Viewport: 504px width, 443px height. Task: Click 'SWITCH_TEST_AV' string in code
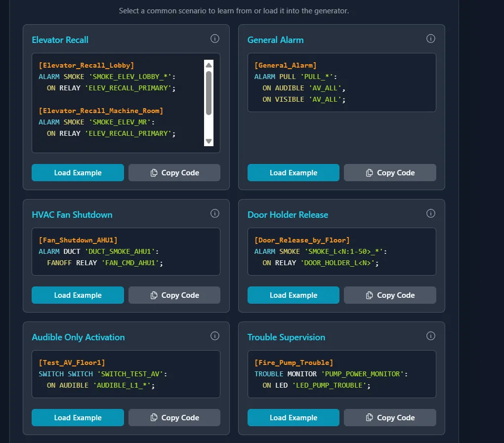130,374
